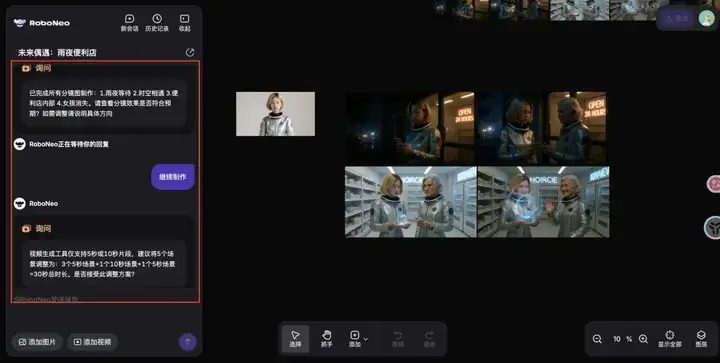Select the blonde girl portrait thumbnail
Image resolution: width=720 pixels, height=363 pixels.
coord(276,114)
